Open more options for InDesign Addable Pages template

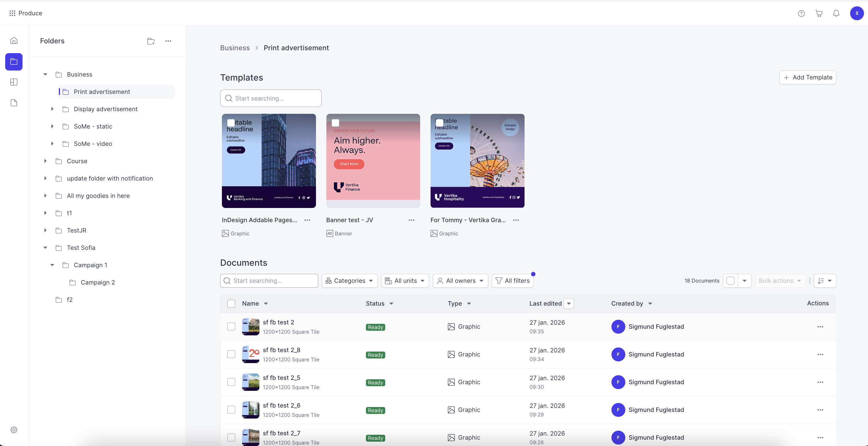click(x=307, y=220)
